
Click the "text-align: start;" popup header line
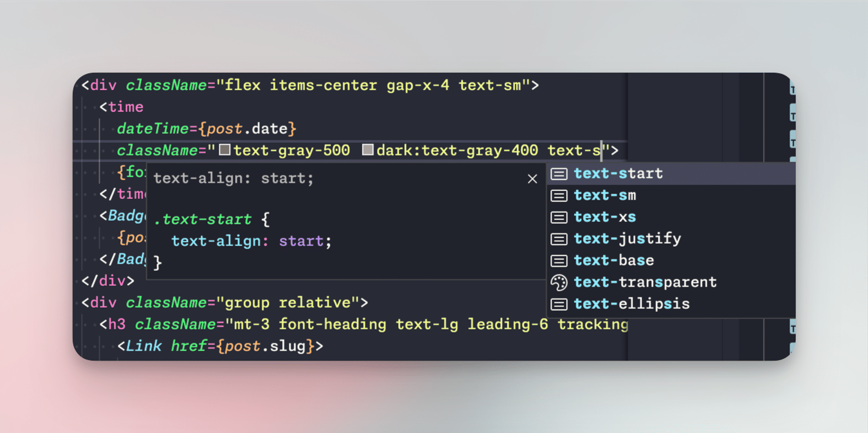(234, 179)
